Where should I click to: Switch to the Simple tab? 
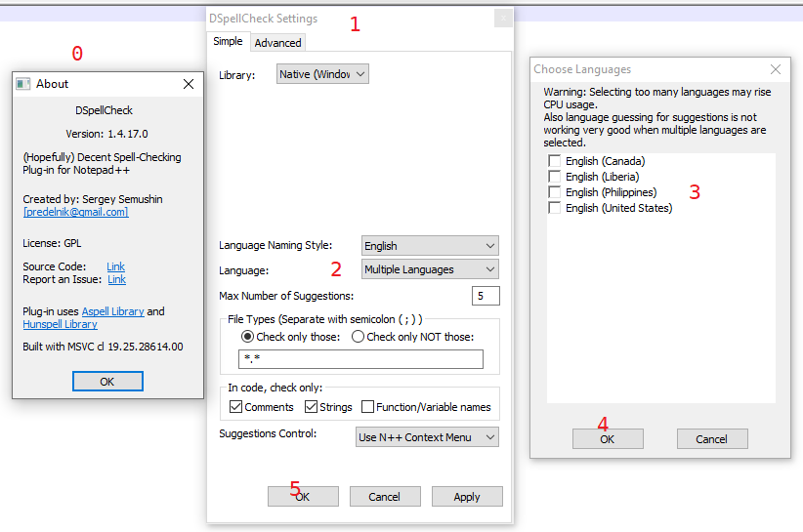pos(228,41)
